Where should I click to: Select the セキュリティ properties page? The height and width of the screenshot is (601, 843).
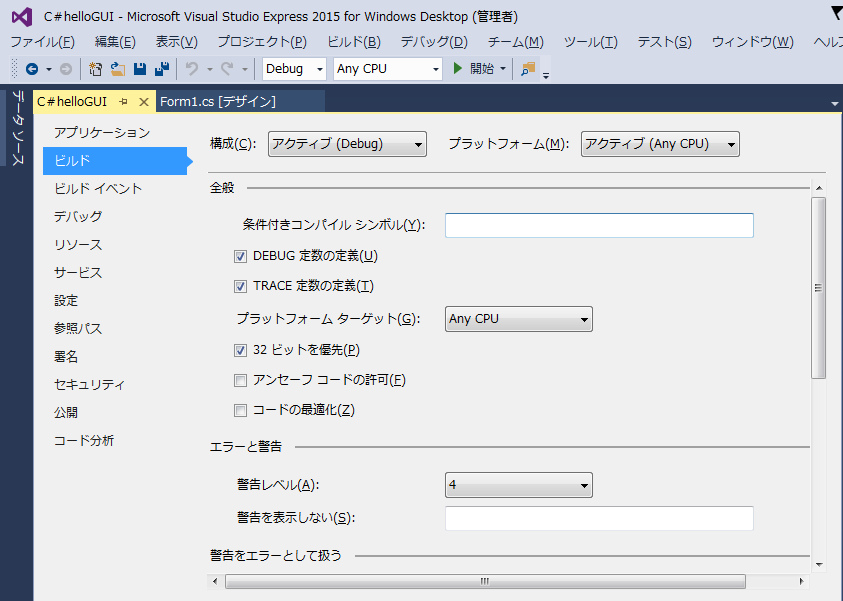pyautogui.click(x=90, y=384)
